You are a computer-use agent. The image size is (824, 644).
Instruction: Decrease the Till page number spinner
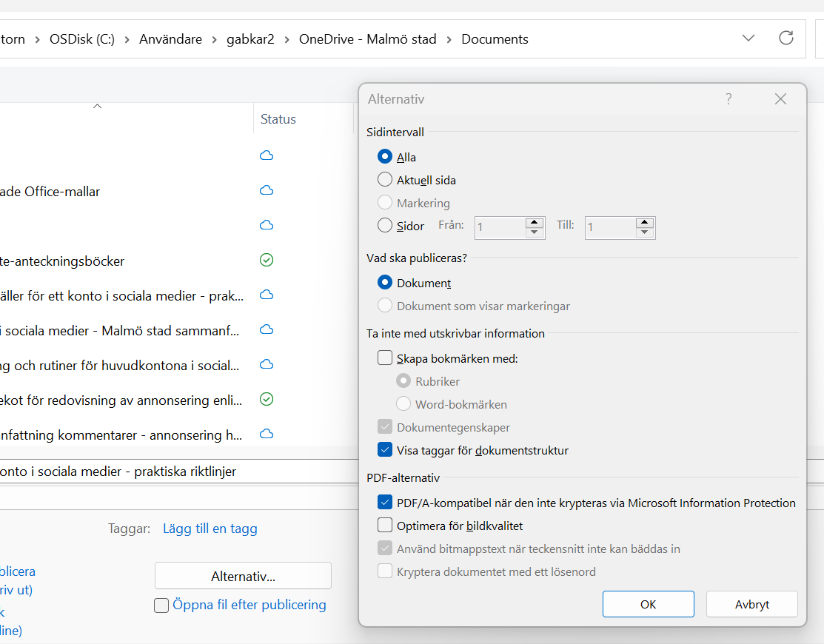click(x=645, y=232)
